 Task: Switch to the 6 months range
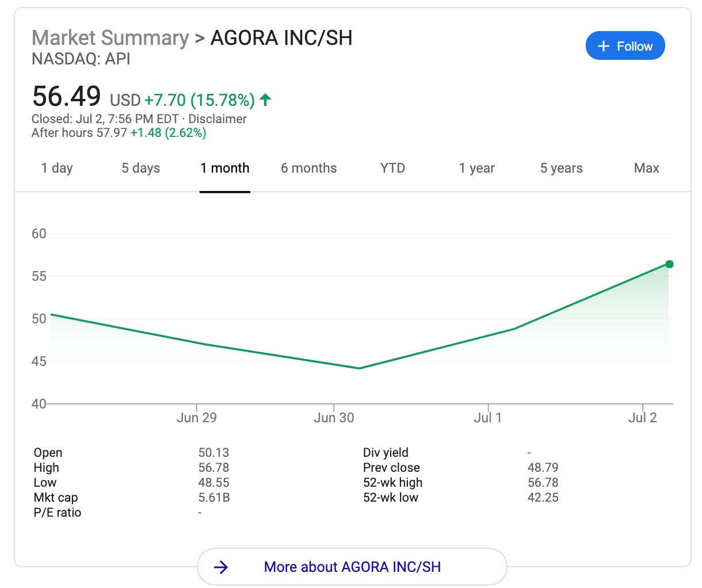pos(309,168)
